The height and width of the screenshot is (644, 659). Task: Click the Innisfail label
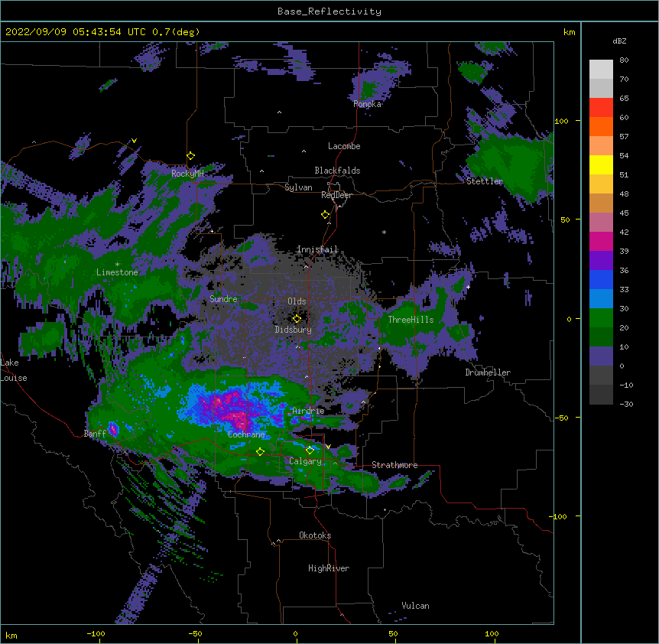click(317, 249)
